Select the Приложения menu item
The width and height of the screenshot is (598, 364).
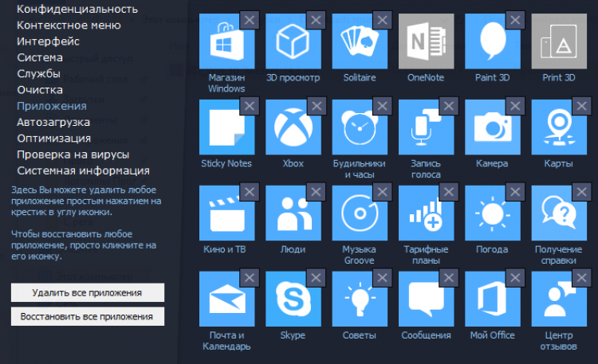52,106
